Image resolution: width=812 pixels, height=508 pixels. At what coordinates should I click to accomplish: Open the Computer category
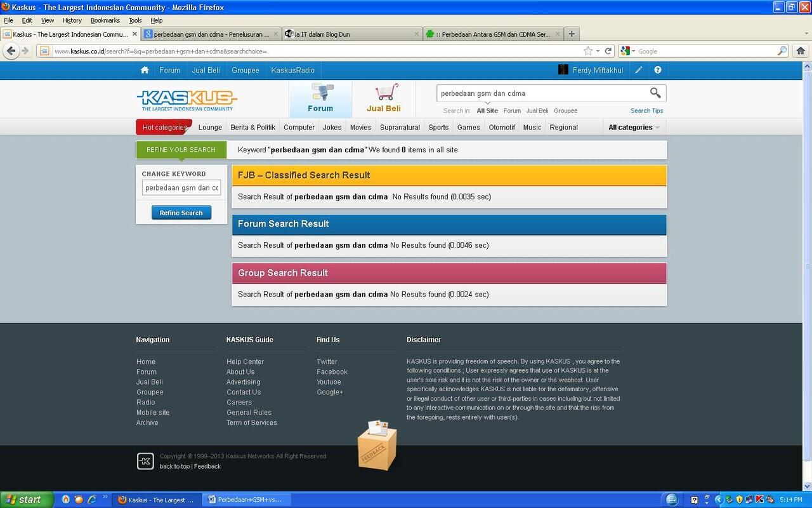299,128
